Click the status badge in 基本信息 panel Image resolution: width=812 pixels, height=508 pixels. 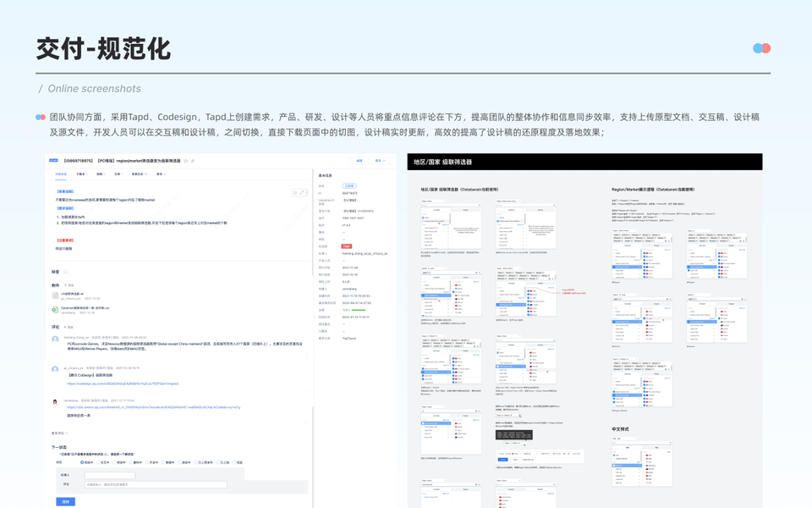(349, 185)
